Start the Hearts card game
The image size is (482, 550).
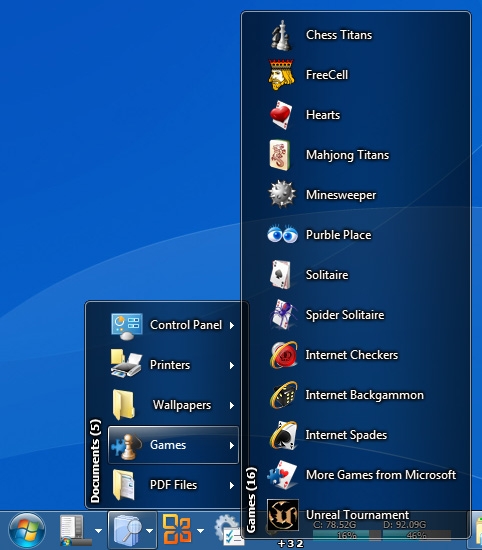[357, 115]
